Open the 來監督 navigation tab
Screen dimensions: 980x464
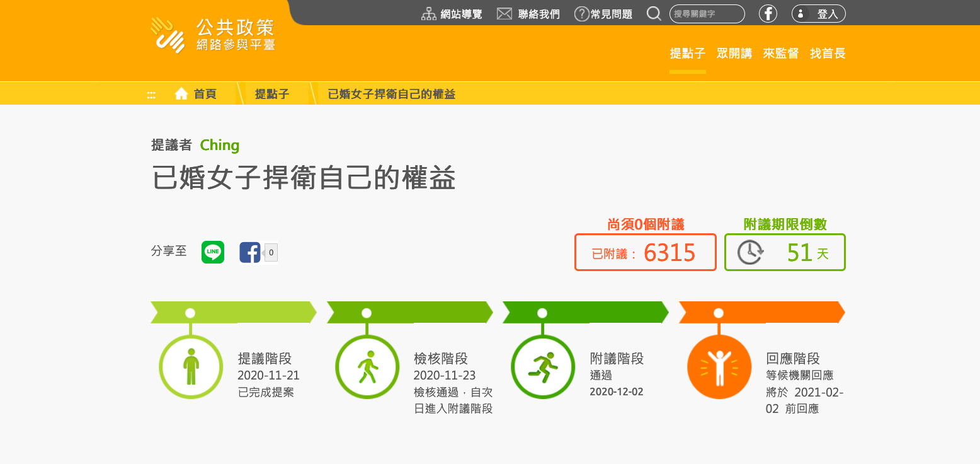pyautogui.click(x=781, y=54)
